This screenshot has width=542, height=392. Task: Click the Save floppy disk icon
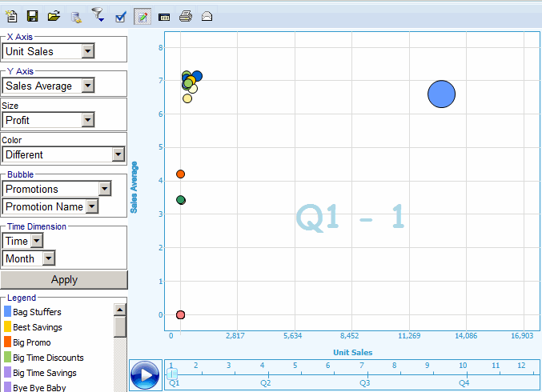33,16
